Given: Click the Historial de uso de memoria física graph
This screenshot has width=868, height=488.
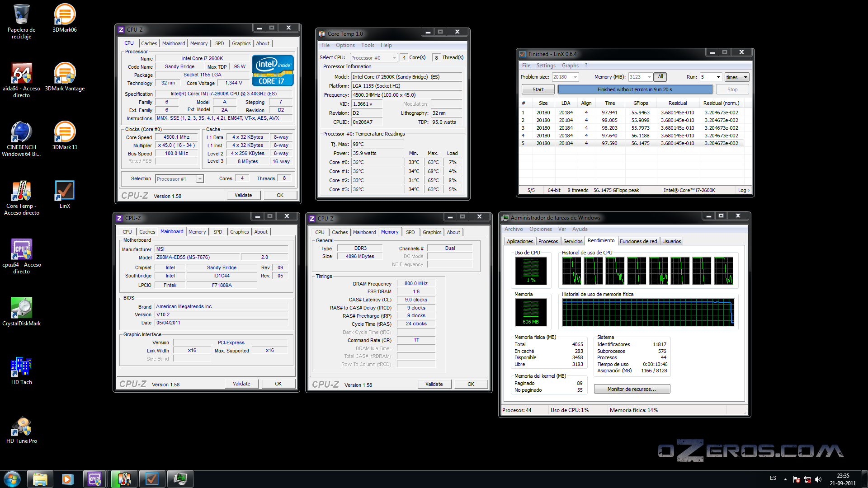Looking at the screenshot, I should (x=648, y=312).
